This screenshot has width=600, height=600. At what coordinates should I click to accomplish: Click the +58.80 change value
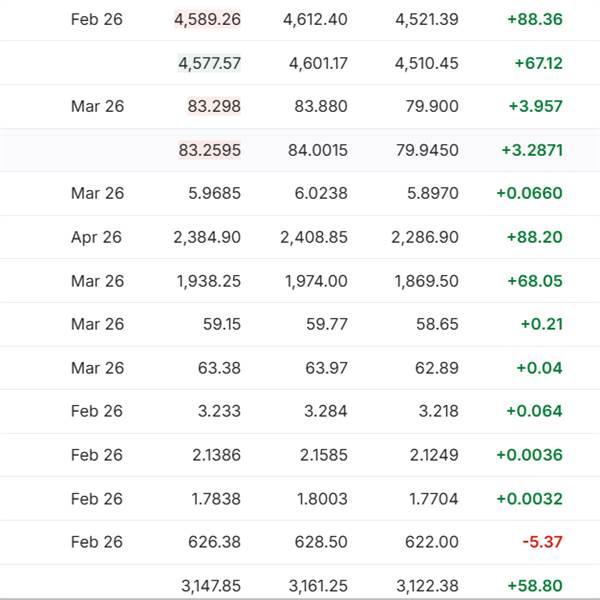535,584
